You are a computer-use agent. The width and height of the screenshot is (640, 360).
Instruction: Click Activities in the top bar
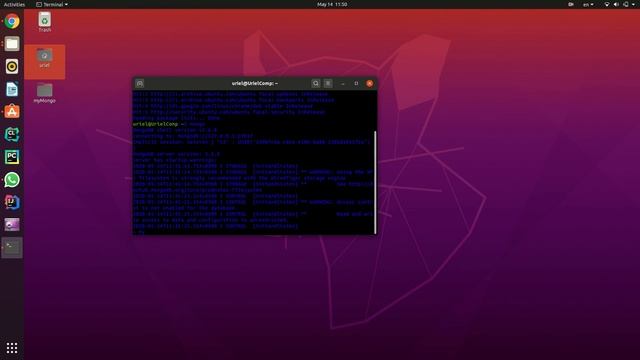(14, 4)
